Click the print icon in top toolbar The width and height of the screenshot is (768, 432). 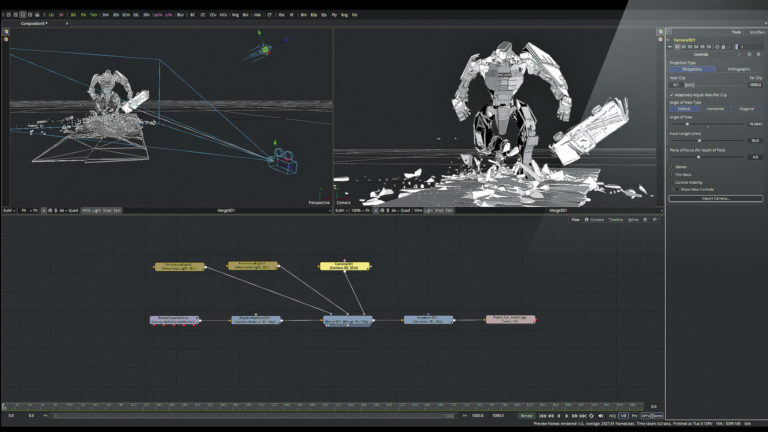tap(37, 15)
